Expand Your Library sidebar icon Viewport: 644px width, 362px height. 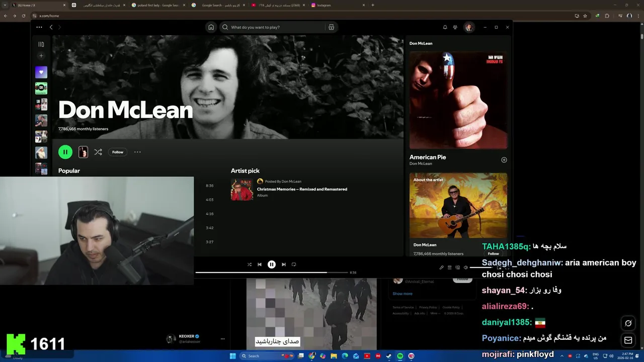pyautogui.click(x=41, y=44)
